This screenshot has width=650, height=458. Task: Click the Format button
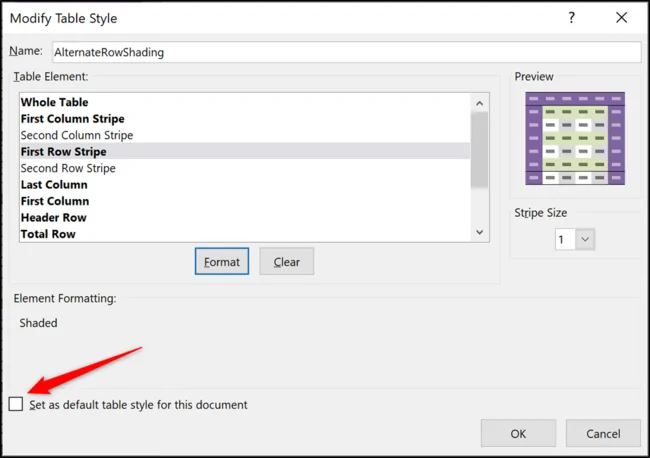pyautogui.click(x=221, y=262)
